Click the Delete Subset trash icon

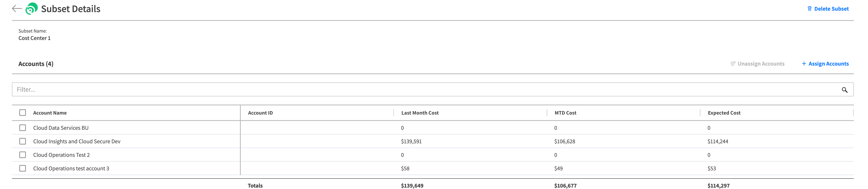(x=809, y=9)
